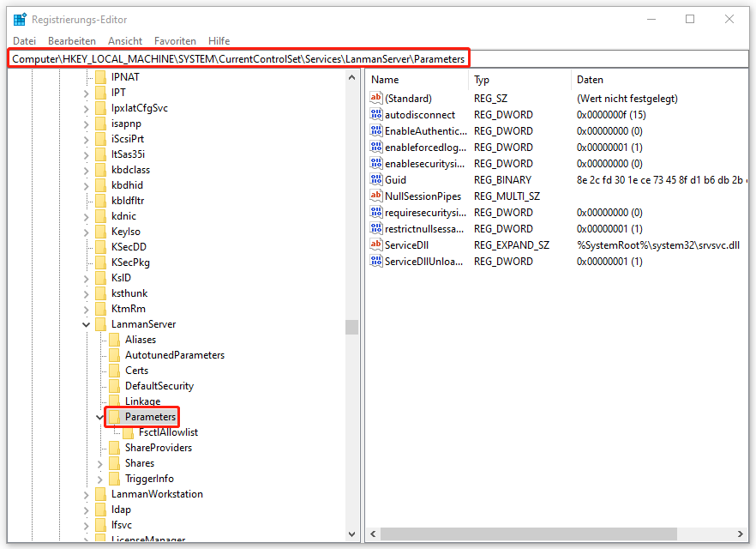Expand the LanmanWorkstation key
The height and width of the screenshot is (549, 756).
(87, 495)
